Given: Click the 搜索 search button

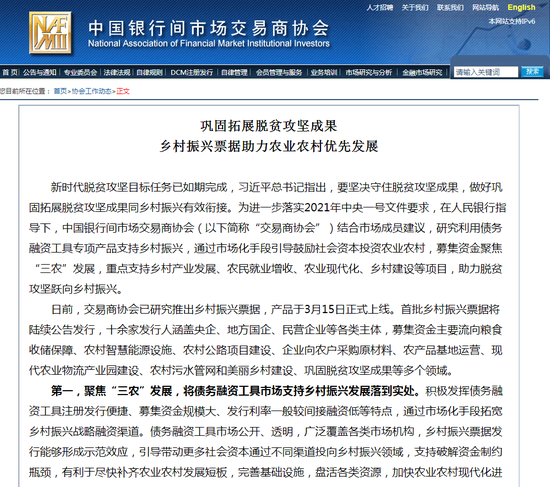Looking at the screenshot, I should (x=532, y=72).
